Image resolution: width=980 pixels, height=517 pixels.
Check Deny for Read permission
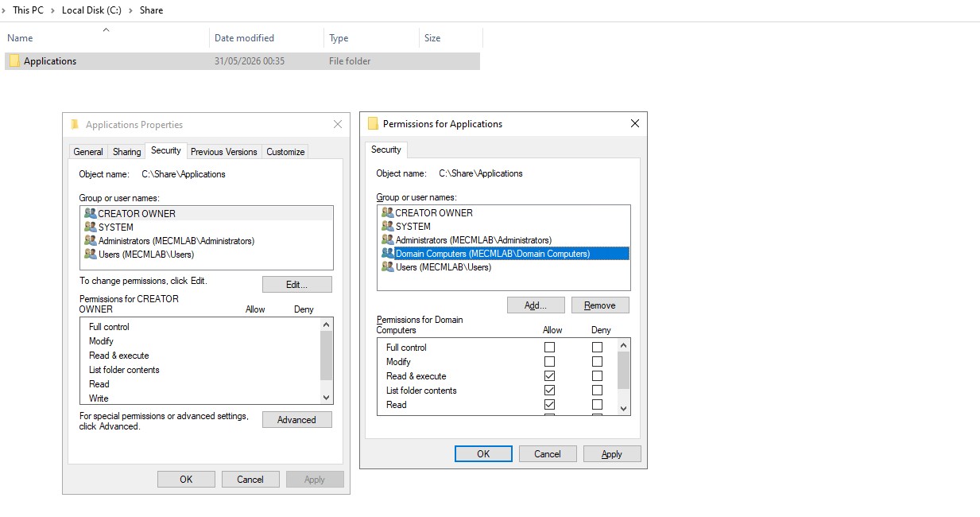pos(597,405)
